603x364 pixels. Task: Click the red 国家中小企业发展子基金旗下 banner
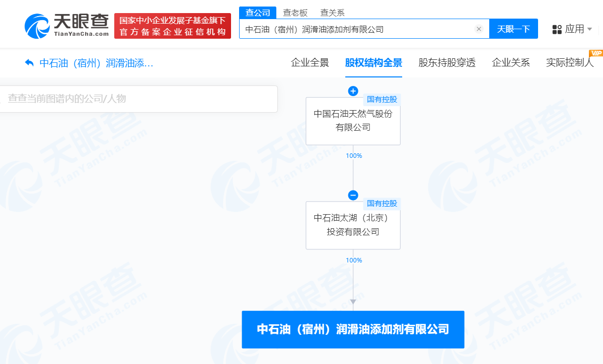173,26
